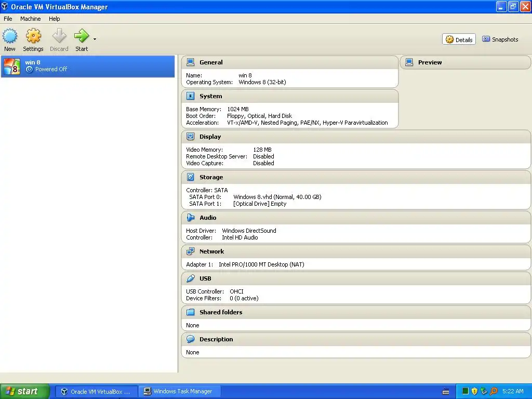532x399 pixels.
Task: Click the USB section header
Action: [x=205, y=278]
